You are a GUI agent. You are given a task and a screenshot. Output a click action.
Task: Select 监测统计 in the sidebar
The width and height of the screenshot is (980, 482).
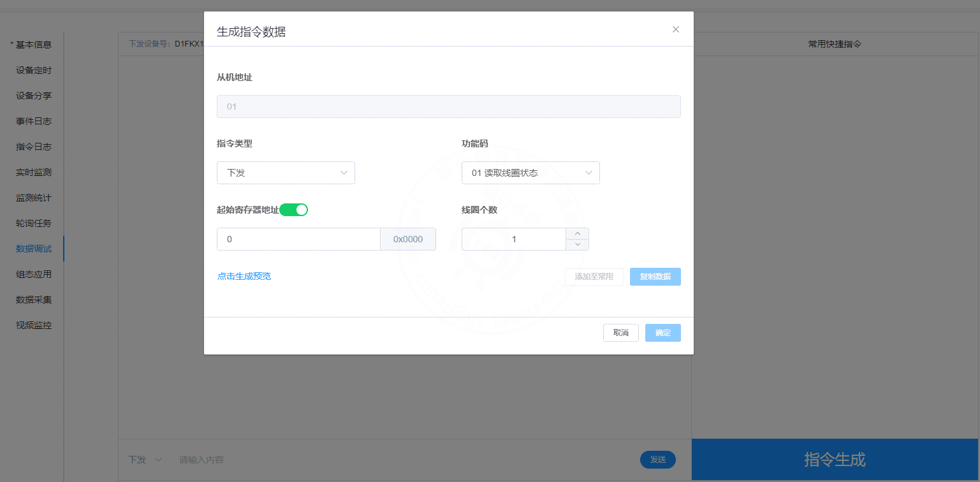(x=34, y=198)
